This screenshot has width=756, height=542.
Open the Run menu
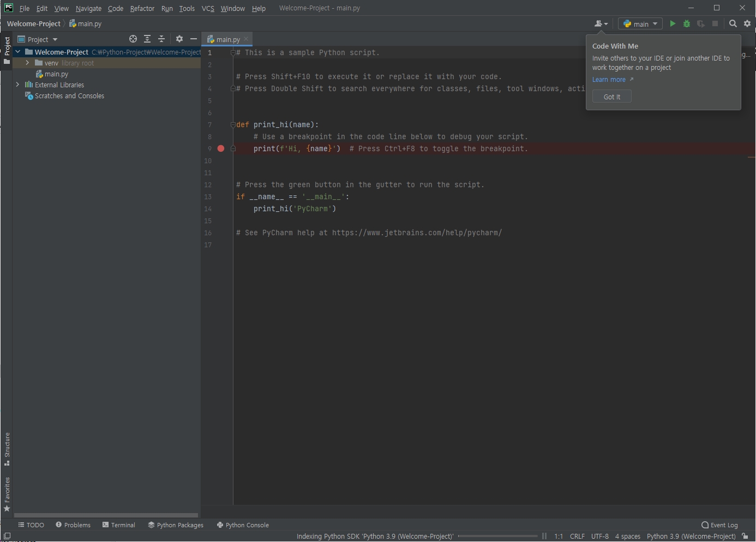[x=167, y=8]
